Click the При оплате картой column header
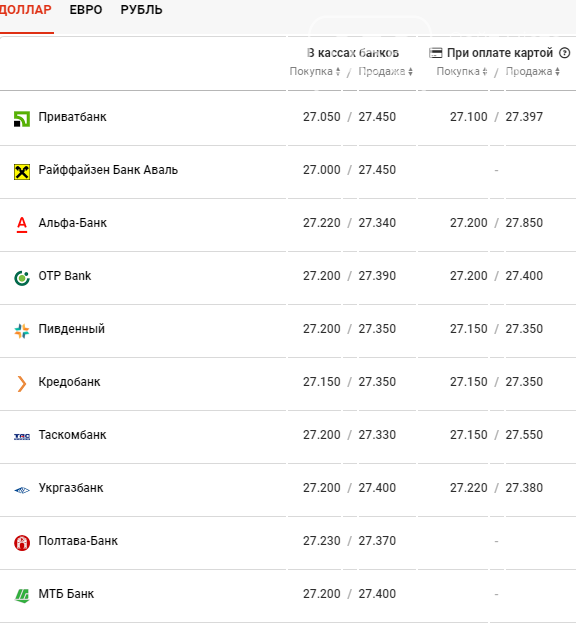This screenshot has height=623, width=576. tap(500, 53)
